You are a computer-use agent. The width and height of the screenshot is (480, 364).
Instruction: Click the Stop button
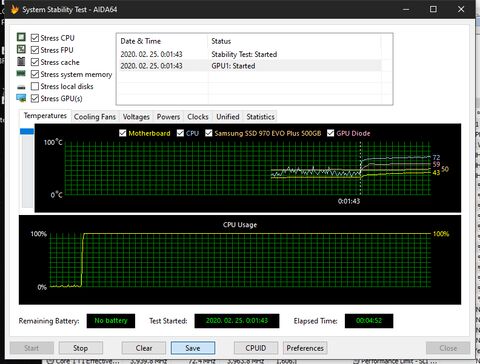[x=81, y=348]
